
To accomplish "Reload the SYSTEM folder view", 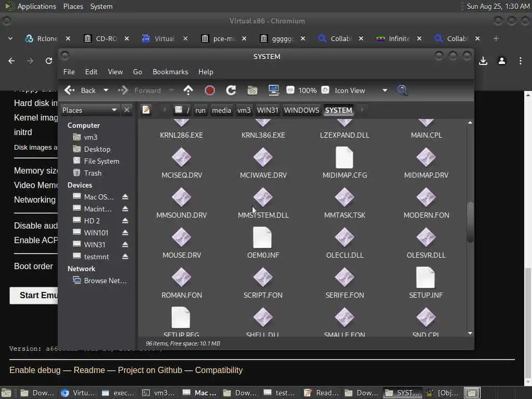I will pyautogui.click(x=231, y=90).
